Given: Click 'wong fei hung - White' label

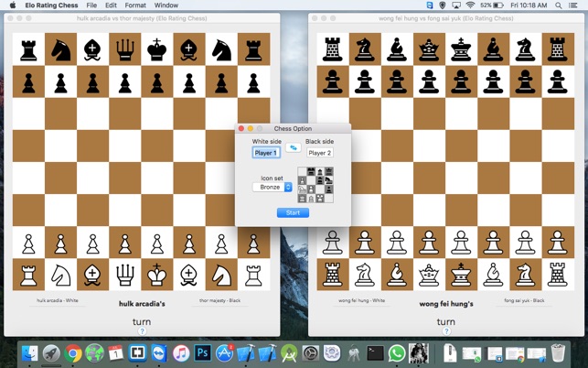Looking at the screenshot, I should [x=361, y=300].
